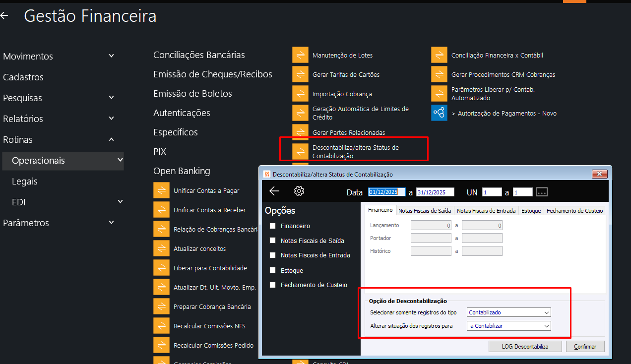This screenshot has width=631, height=364.
Task: Open Cadastros in the sidebar
Action: [23, 77]
